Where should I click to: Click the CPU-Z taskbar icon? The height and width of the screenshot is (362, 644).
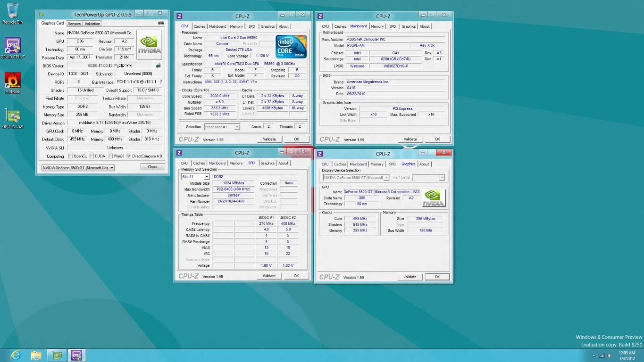(x=76, y=355)
